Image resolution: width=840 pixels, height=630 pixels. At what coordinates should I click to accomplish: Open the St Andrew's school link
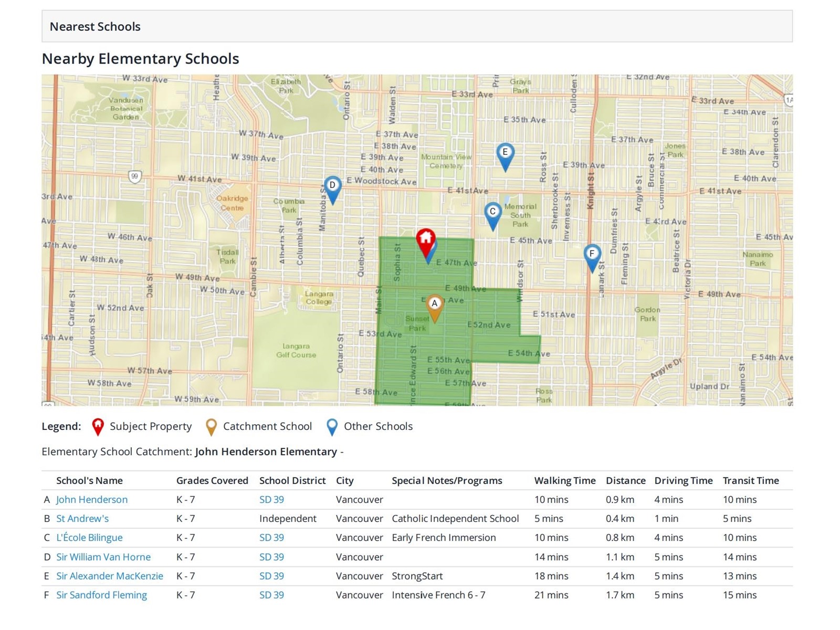click(x=82, y=519)
